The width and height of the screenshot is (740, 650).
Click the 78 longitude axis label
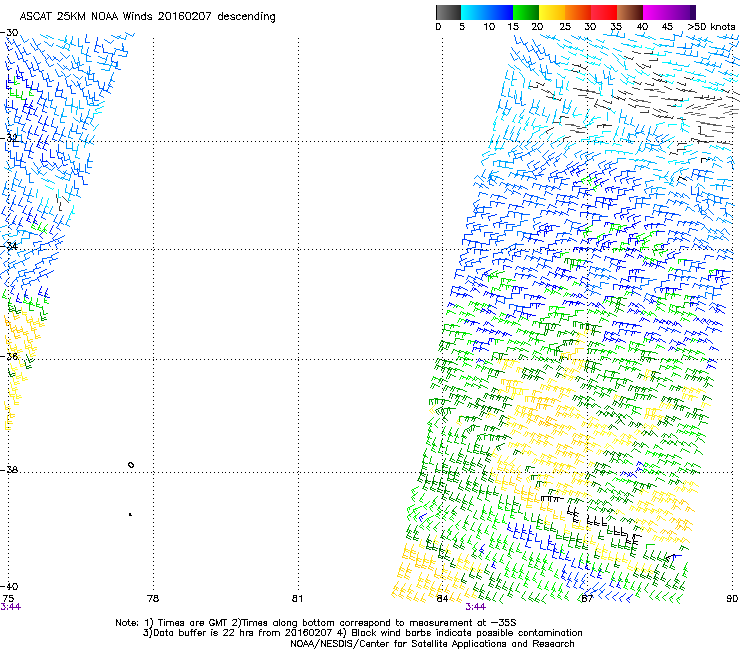pos(153,598)
